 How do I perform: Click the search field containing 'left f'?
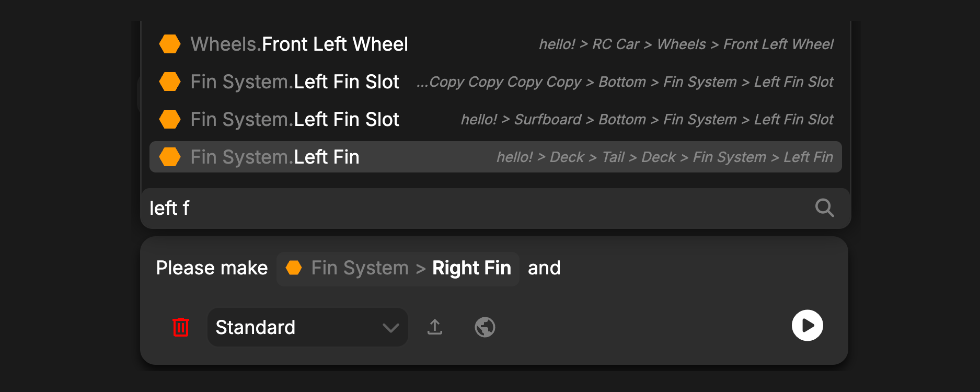coord(470,208)
